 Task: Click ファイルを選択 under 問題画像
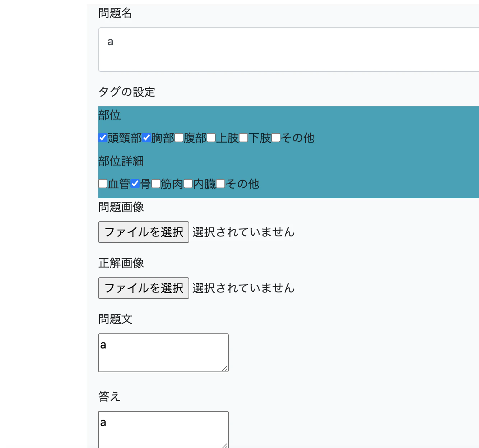(x=143, y=232)
